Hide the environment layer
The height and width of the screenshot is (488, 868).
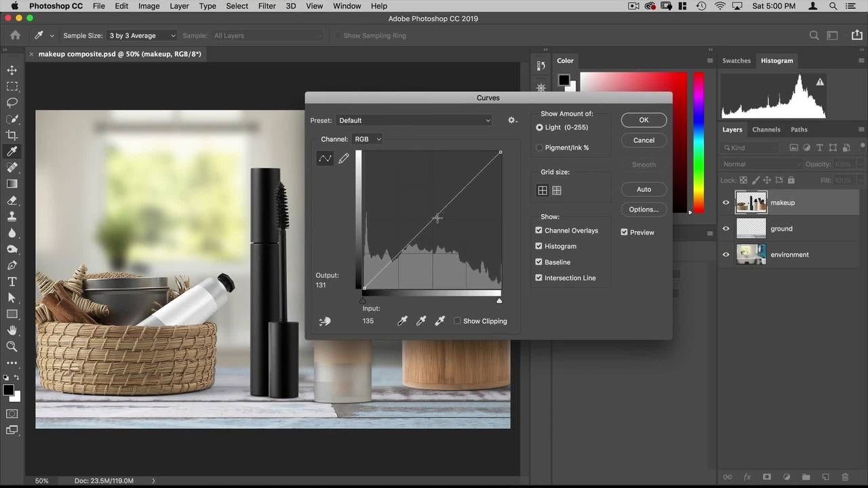click(x=726, y=255)
